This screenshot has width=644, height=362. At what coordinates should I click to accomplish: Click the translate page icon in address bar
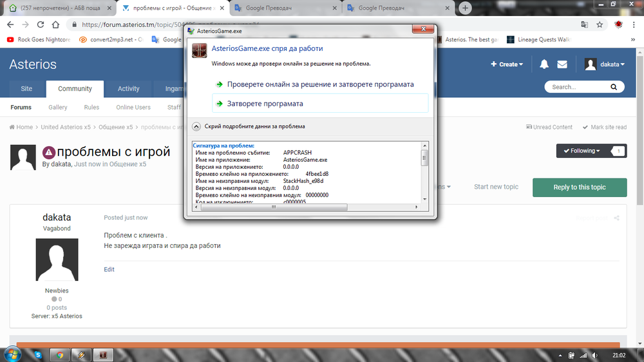point(584,24)
